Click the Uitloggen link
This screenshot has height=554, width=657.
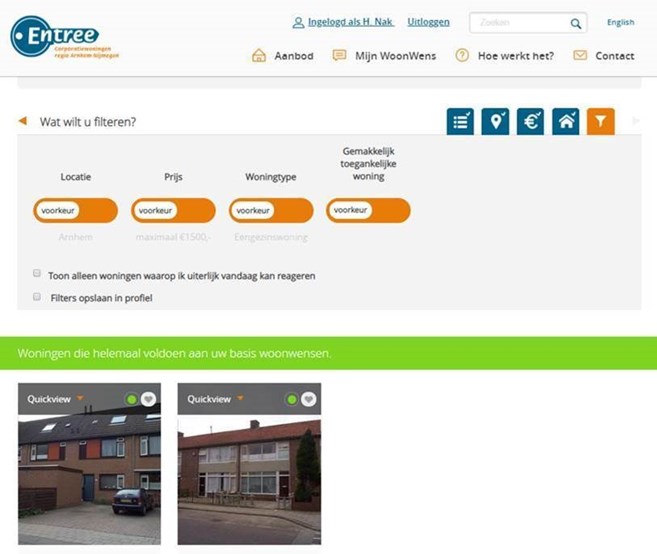(x=428, y=22)
